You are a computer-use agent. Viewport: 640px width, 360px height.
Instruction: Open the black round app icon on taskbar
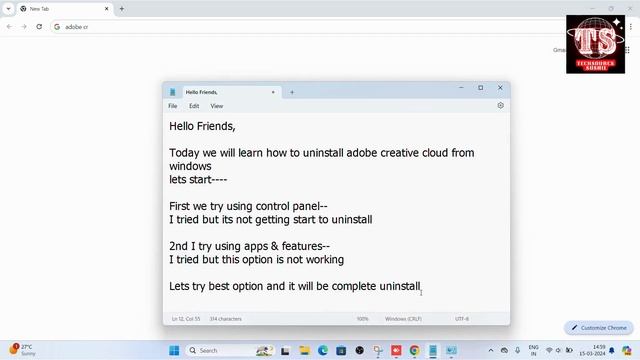(360, 350)
